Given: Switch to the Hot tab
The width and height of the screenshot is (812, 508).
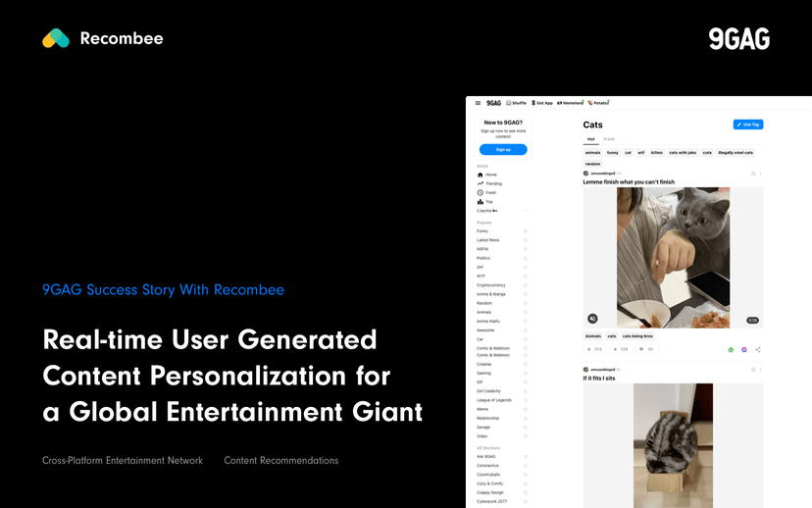Looking at the screenshot, I should 590,139.
